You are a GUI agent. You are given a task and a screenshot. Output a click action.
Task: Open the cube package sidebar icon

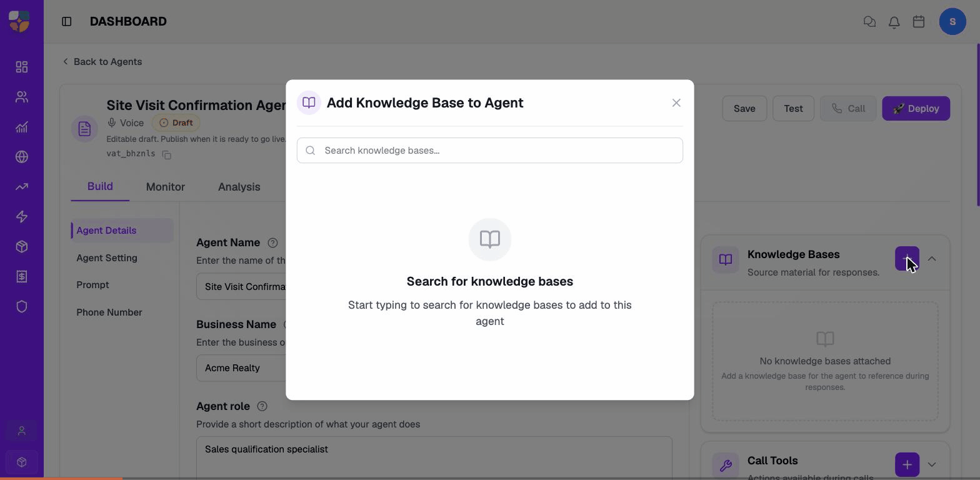pos(22,247)
